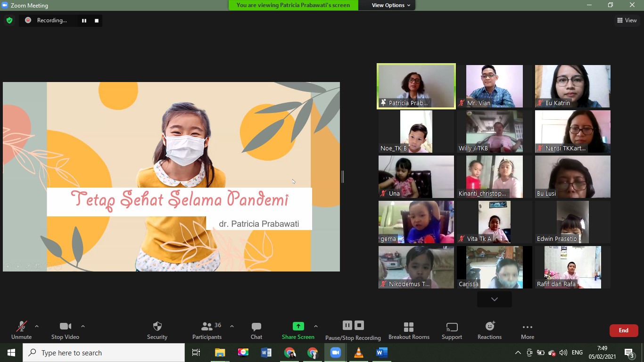The image size is (644, 362).
Task: Open the Security shield menu
Action: click(x=157, y=330)
